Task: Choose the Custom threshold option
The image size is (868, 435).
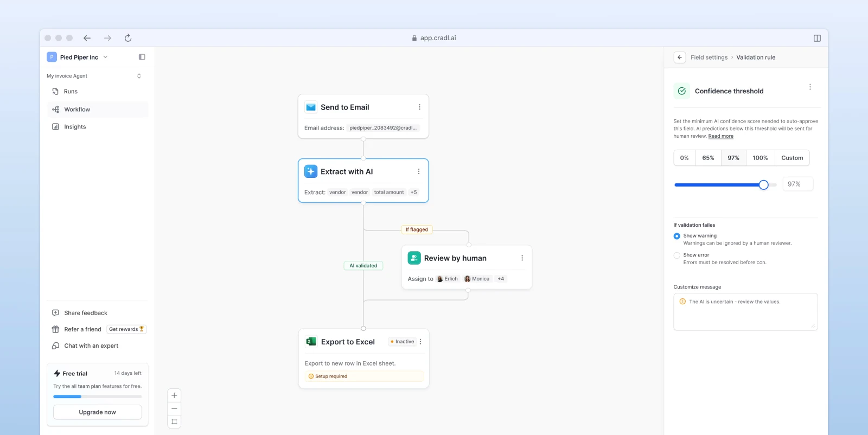Action: [x=792, y=158]
